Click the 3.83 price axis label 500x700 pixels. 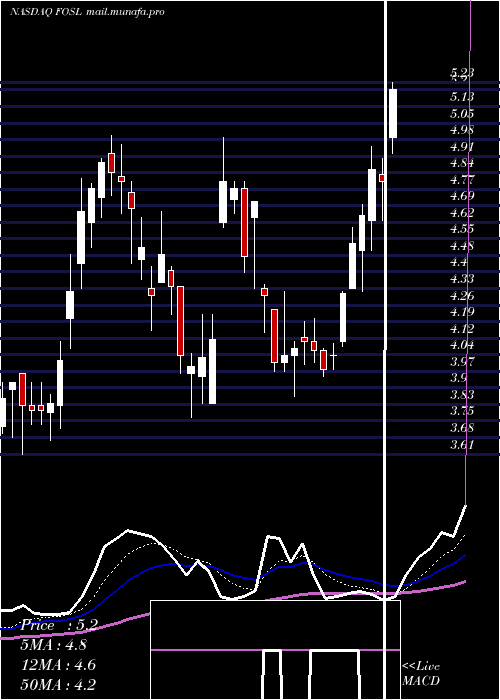tap(462, 395)
